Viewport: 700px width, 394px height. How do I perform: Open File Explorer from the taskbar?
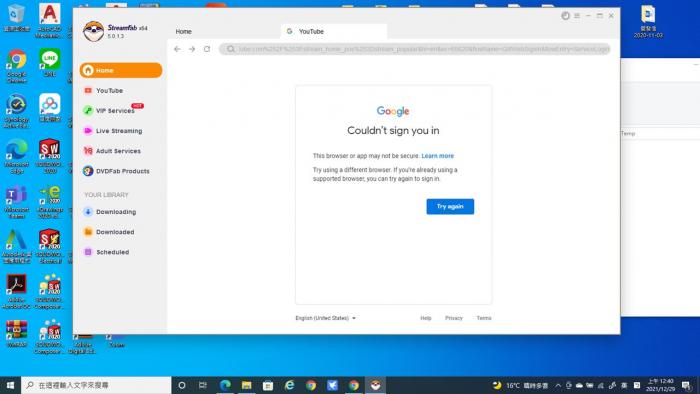click(x=246, y=385)
